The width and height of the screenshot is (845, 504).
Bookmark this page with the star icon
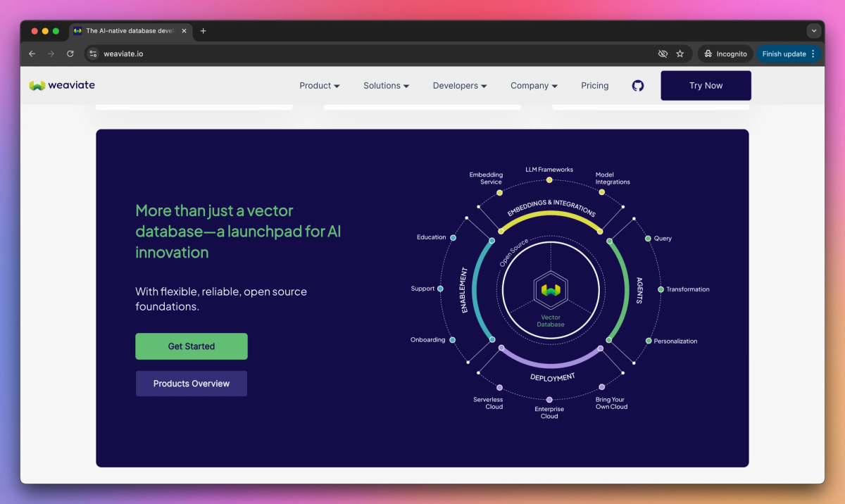click(680, 53)
